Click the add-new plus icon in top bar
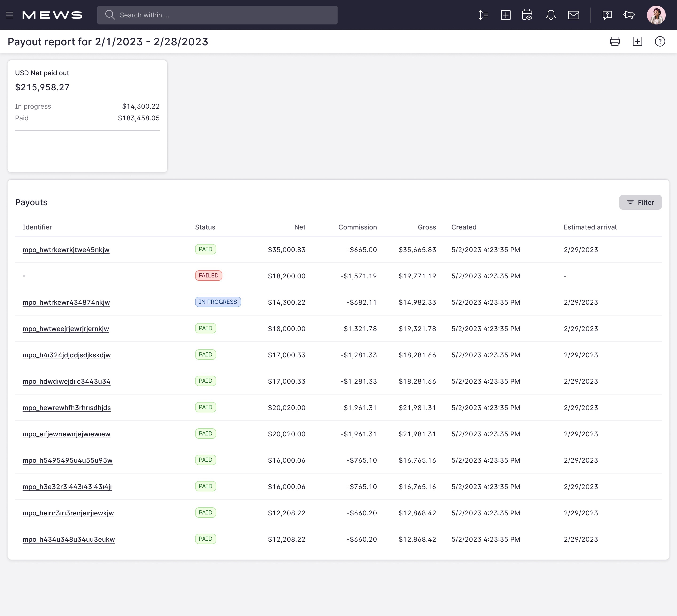 (x=506, y=15)
